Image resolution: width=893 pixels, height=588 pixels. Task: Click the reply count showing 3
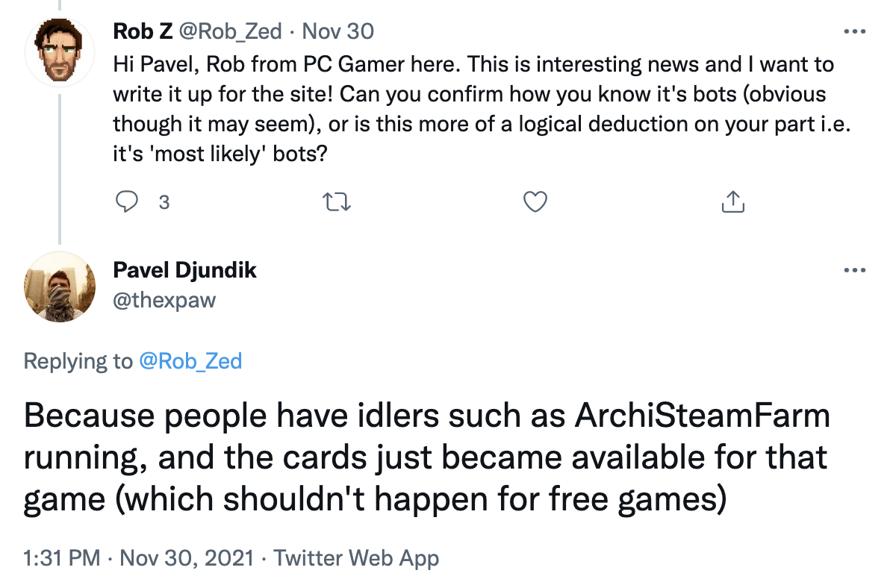tap(164, 201)
